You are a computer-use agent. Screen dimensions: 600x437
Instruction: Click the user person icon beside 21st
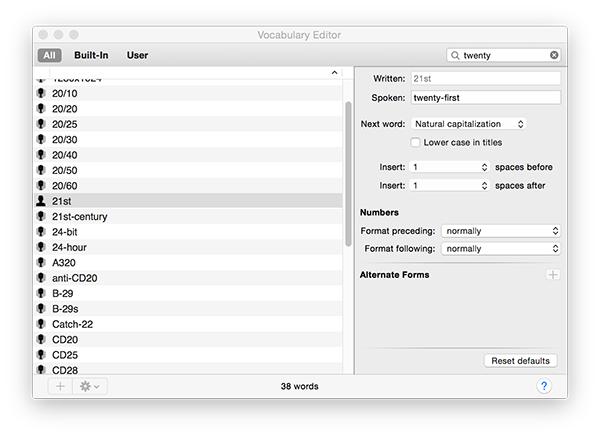[x=41, y=201]
